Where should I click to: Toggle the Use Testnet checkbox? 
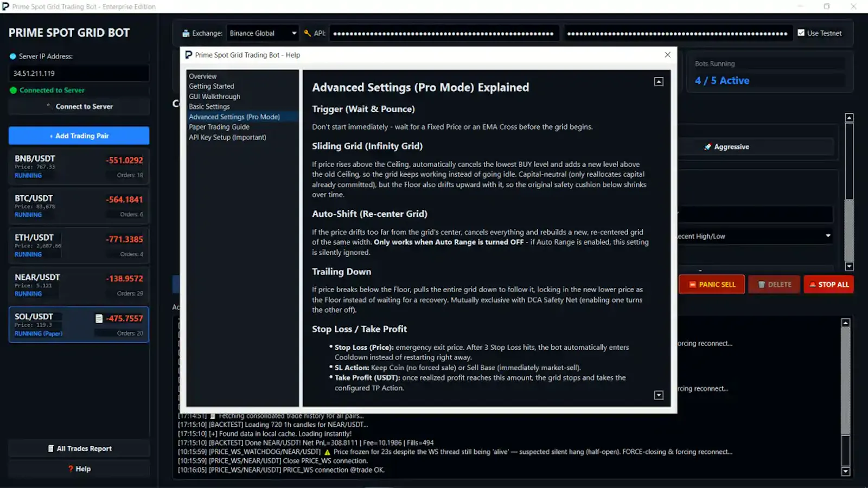coord(801,33)
